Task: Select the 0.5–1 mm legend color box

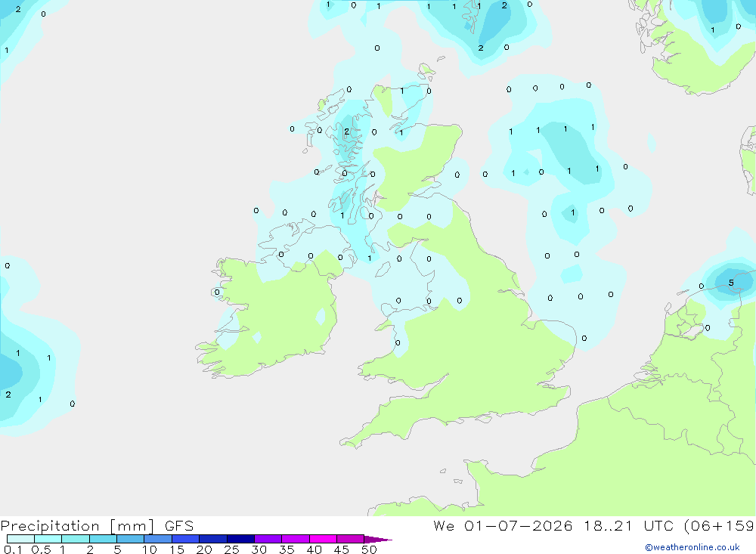Action: point(48,539)
